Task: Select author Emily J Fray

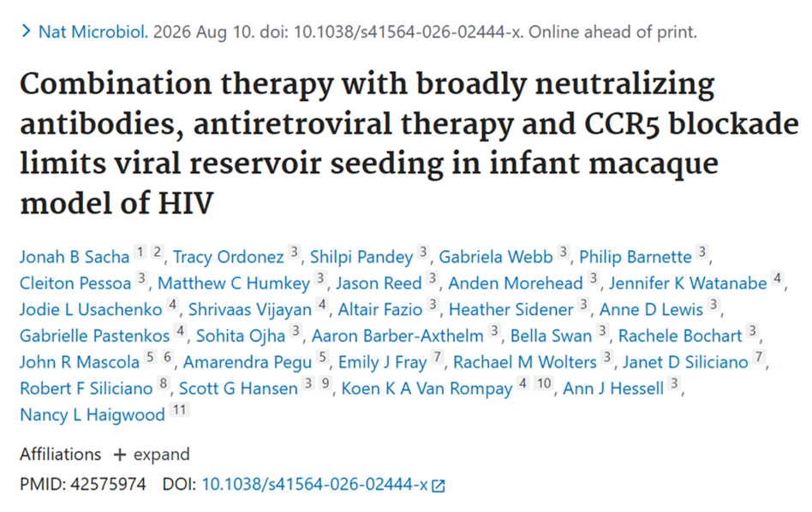Action: point(382,362)
